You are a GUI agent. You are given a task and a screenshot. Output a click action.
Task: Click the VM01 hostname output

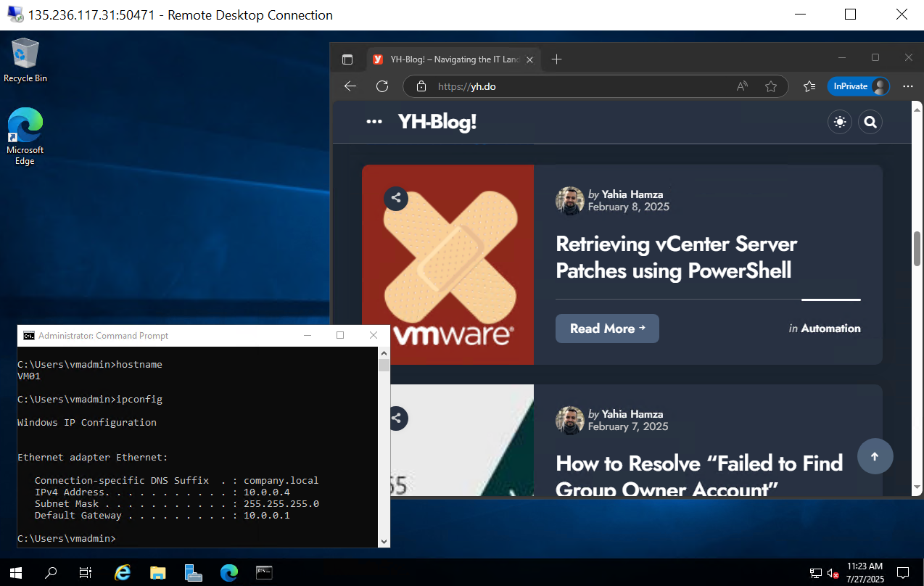click(29, 376)
